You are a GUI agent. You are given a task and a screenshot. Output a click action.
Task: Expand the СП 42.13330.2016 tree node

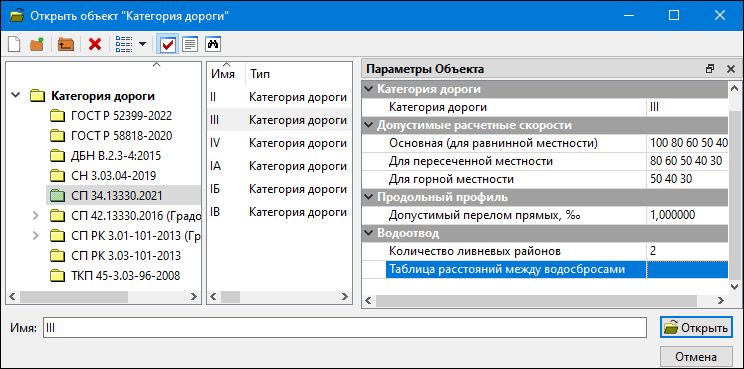coord(36,216)
